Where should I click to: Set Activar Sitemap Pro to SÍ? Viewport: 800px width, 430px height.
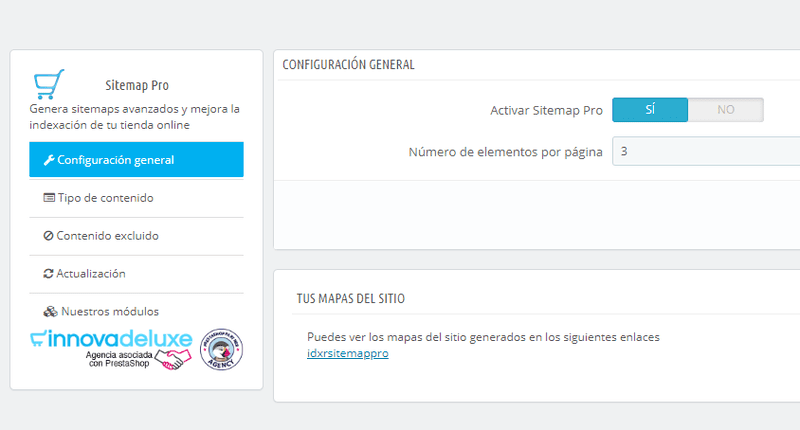click(649, 110)
